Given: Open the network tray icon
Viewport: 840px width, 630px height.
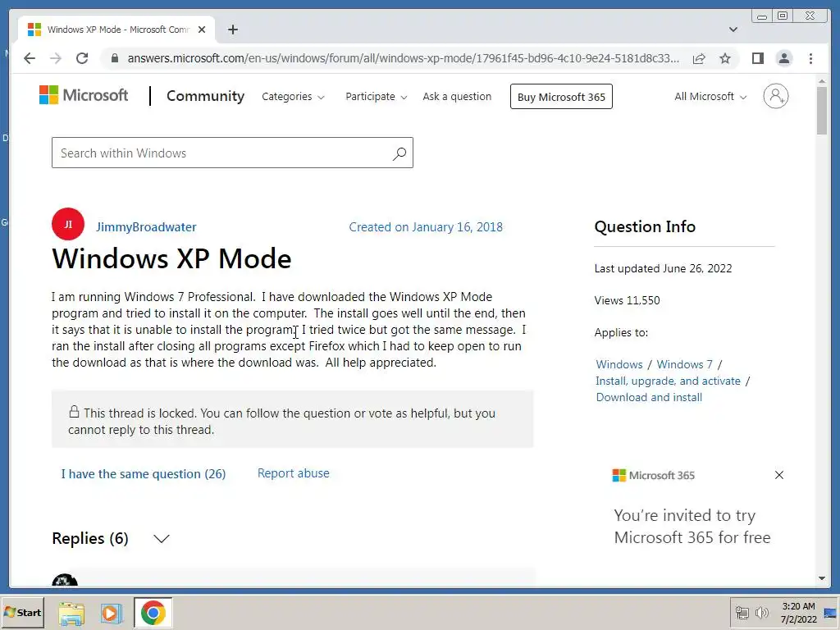Looking at the screenshot, I should [742, 613].
